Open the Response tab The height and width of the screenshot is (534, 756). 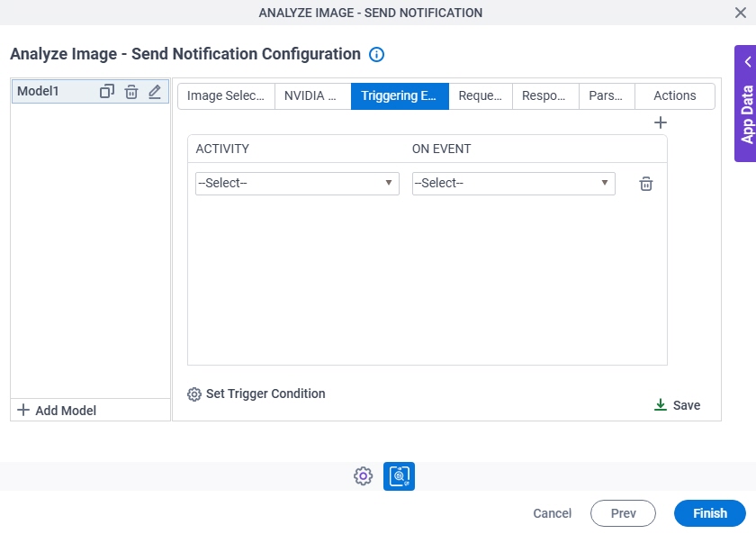point(545,96)
